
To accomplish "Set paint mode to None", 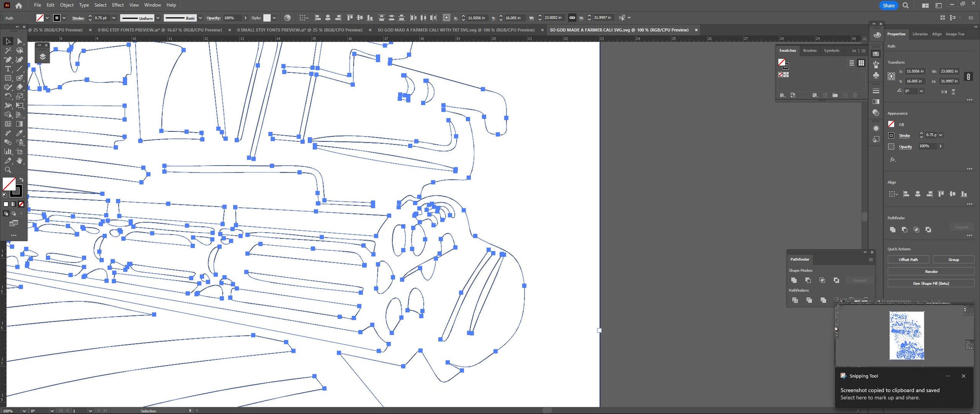I will point(21,204).
